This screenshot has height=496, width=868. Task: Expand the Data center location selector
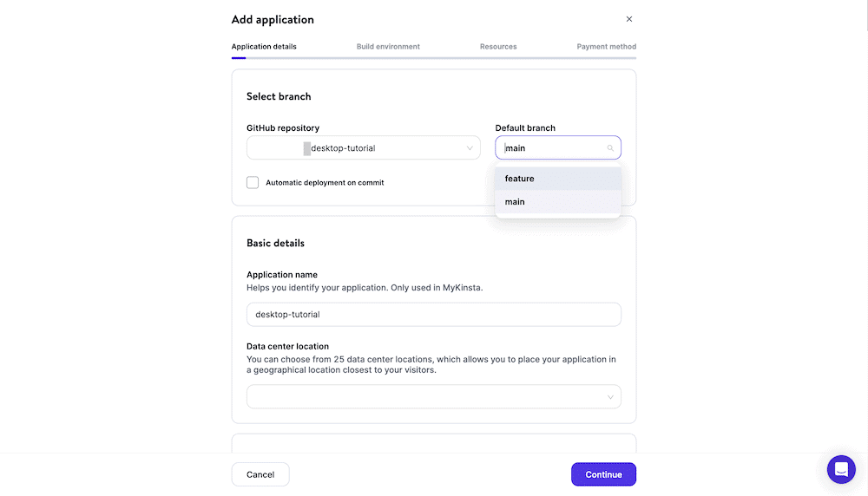point(432,397)
